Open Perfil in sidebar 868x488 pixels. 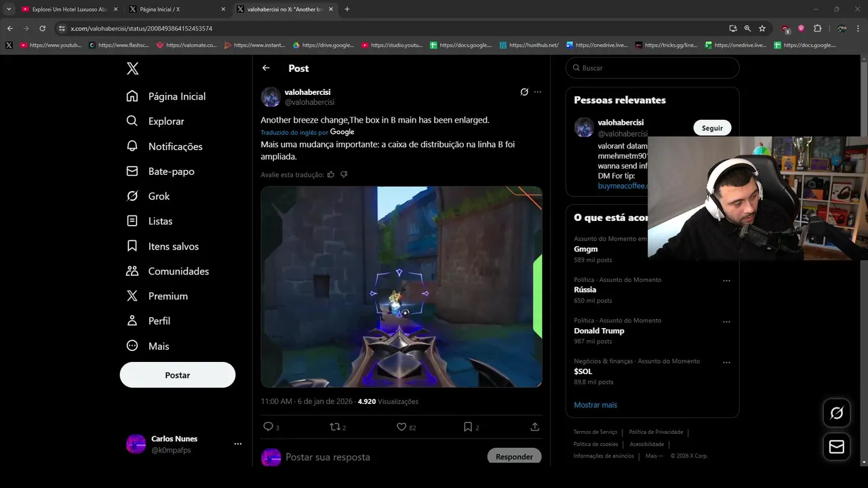tap(148, 321)
